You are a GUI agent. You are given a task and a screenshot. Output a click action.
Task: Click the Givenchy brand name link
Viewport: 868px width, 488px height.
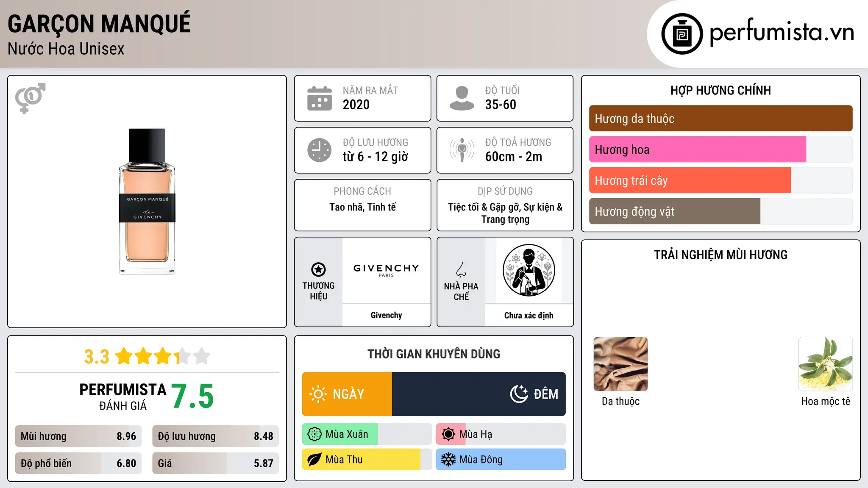[386, 315]
